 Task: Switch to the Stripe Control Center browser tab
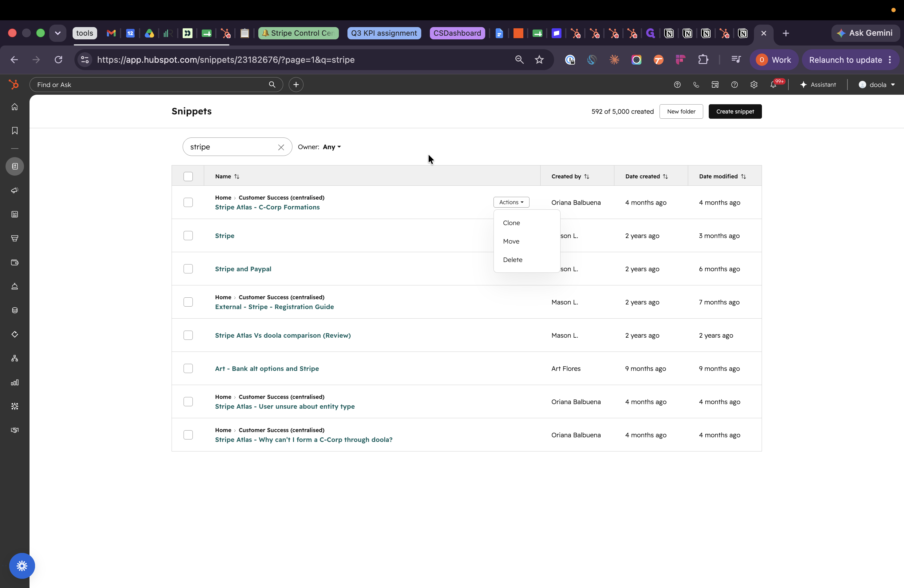[x=299, y=33]
